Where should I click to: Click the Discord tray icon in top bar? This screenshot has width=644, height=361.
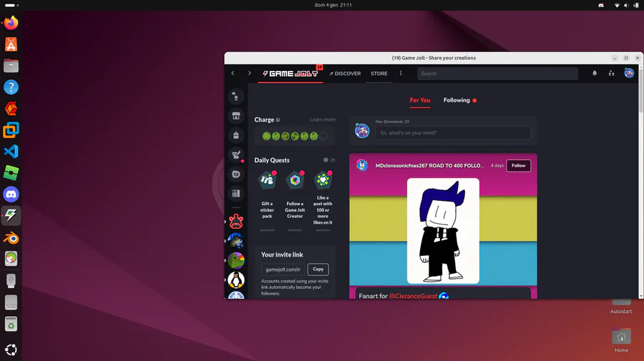pyautogui.click(x=601, y=5)
